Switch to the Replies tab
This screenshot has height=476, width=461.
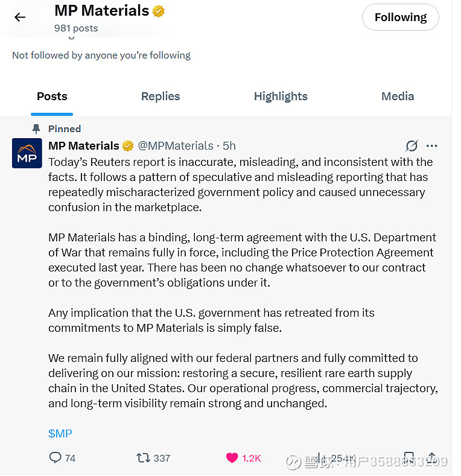tap(161, 97)
